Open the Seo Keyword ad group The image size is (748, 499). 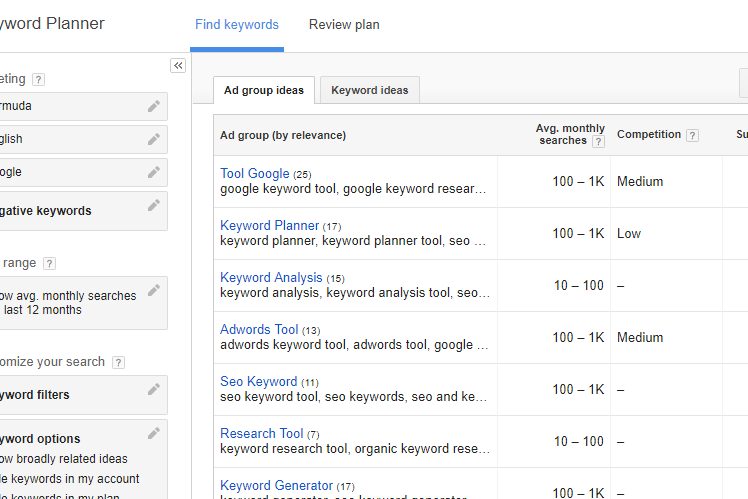(x=259, y=382)
